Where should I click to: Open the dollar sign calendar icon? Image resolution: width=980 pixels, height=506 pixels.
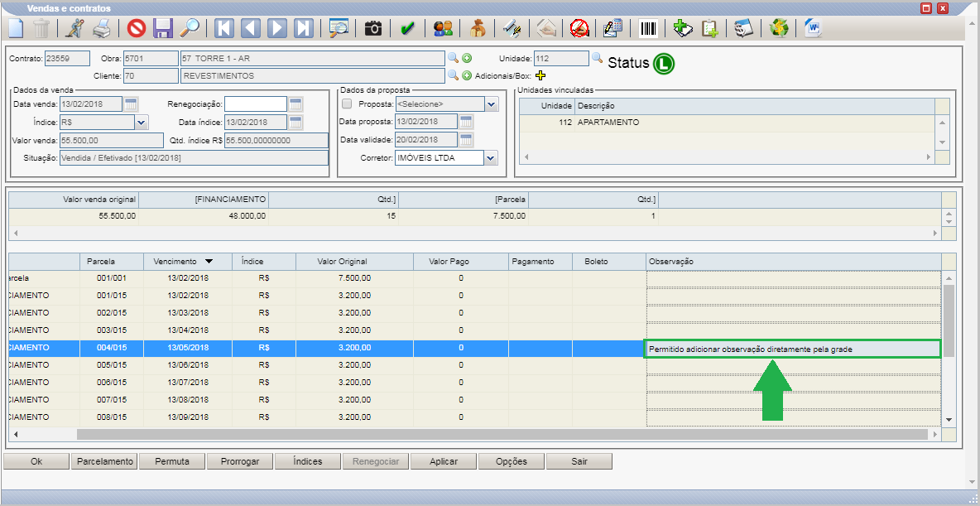[x=743, y=28]
